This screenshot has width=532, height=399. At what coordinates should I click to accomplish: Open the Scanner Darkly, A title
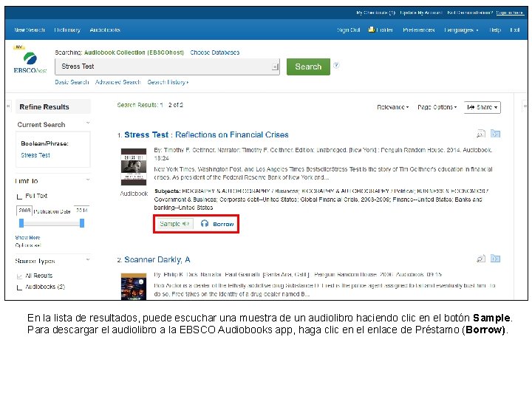pos(157,259)
